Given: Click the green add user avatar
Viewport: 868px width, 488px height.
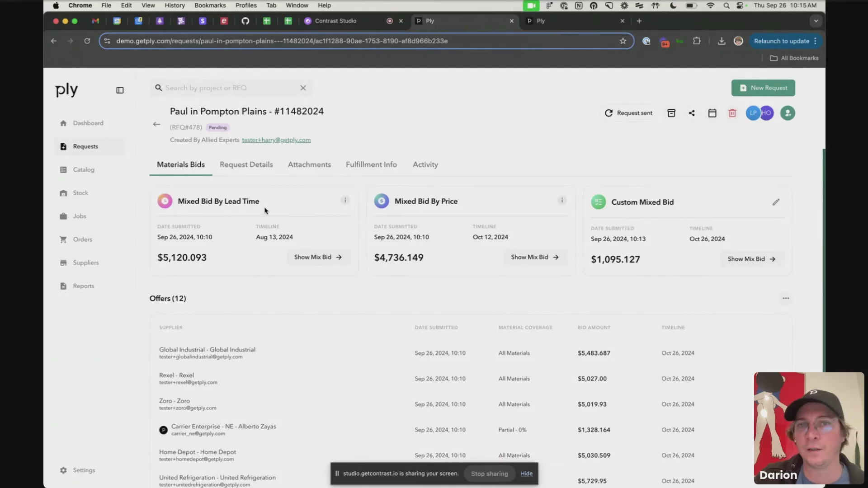Looking at the screenshot, I should (788, 113).
